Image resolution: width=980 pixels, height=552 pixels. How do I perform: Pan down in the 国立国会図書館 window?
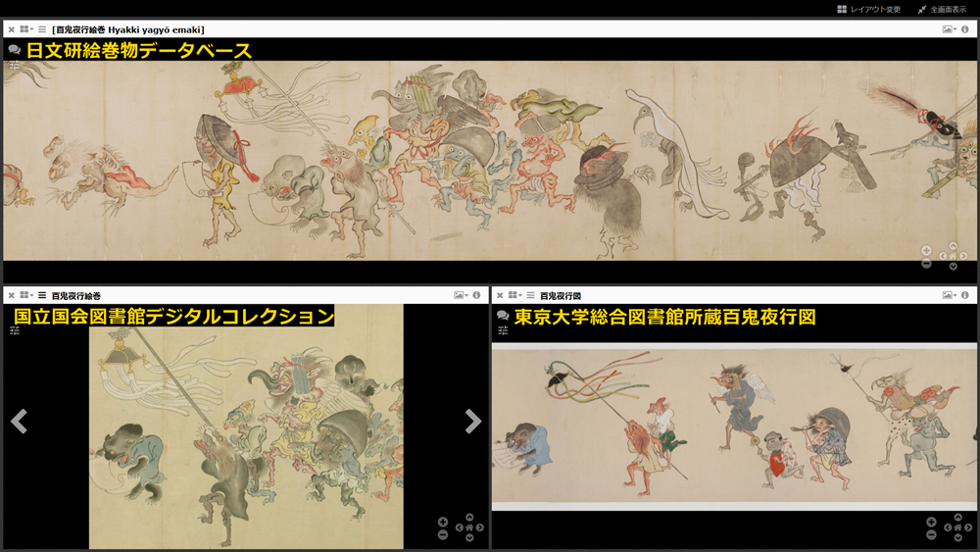click(469, 537)
